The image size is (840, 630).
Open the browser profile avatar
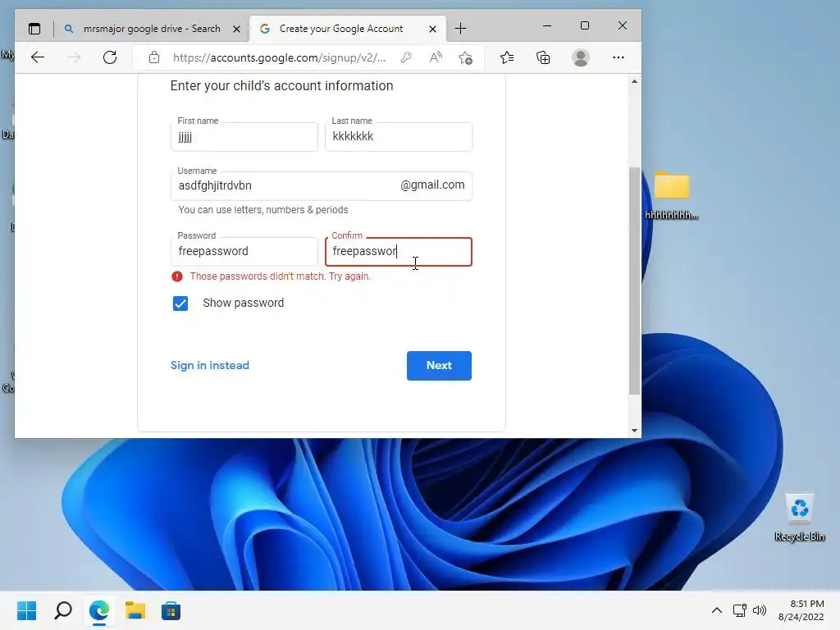(x=581, y=57)
